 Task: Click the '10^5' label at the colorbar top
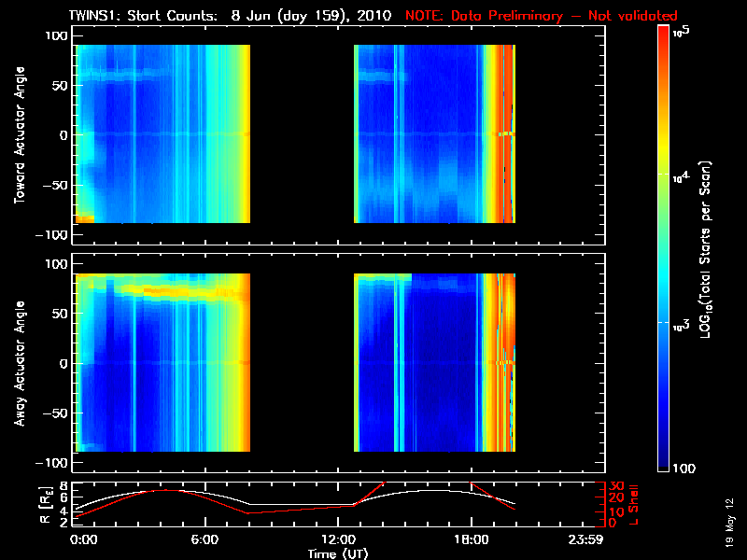point(681,32)
